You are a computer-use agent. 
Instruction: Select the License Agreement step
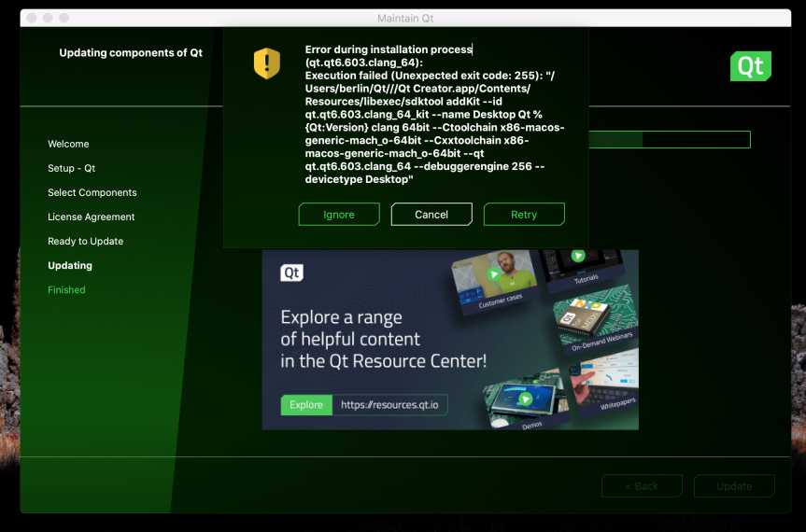pos(91,217)
